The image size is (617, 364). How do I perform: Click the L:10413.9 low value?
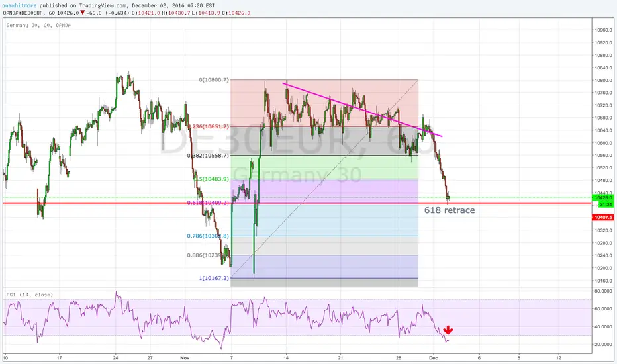click(x=206, y=13)
